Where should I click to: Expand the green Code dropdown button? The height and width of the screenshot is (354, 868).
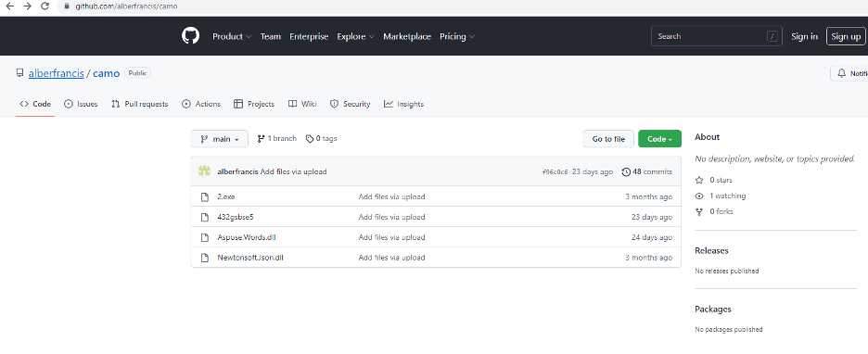660,139
